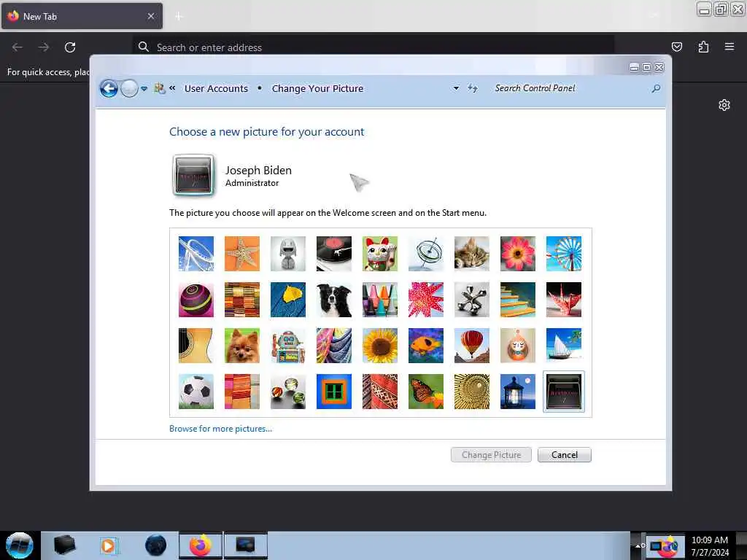
Task: Click the Control Panel search magnifier icon
Action: coord(656,88)
